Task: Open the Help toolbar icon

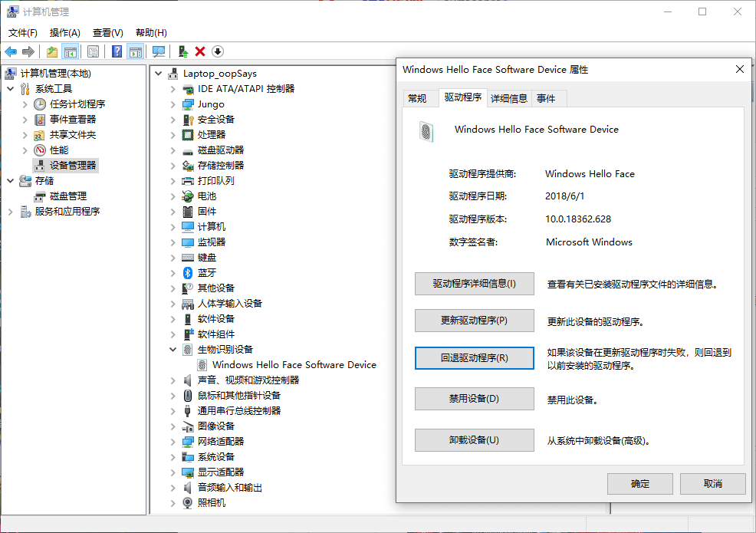Action: 117,51
